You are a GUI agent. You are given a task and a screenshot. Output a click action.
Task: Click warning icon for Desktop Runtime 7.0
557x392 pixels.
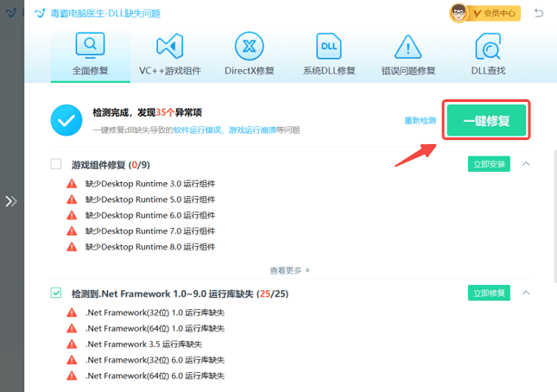72,231
